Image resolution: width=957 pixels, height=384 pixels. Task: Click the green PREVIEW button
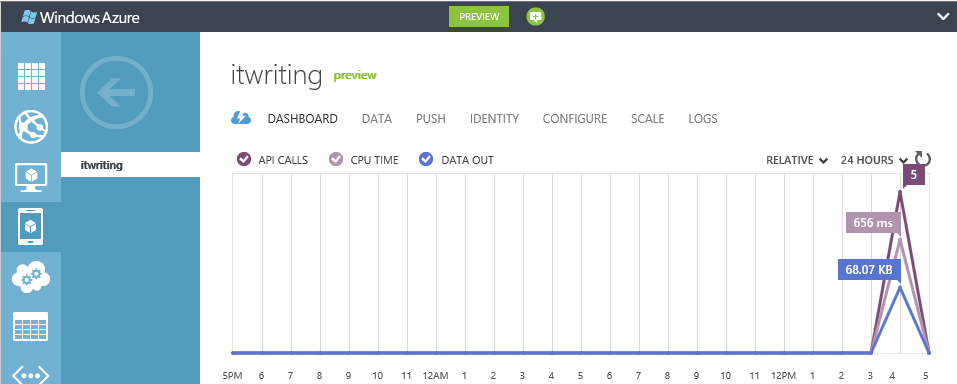[x=479, y=16]
